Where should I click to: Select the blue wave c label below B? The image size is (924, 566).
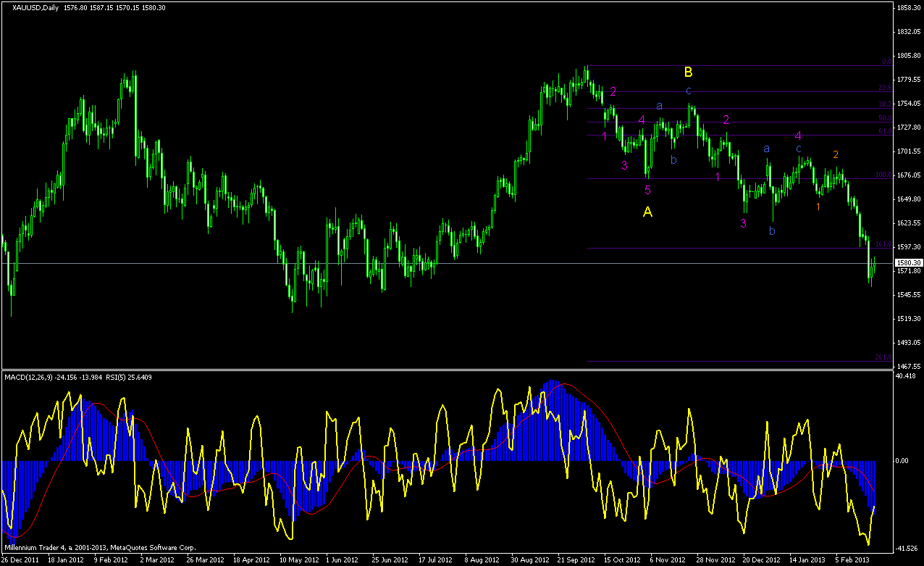click(689, 91)
